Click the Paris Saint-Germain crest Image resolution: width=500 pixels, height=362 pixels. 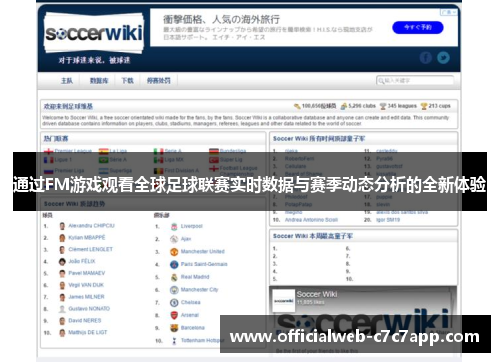(x=174, y=264)
